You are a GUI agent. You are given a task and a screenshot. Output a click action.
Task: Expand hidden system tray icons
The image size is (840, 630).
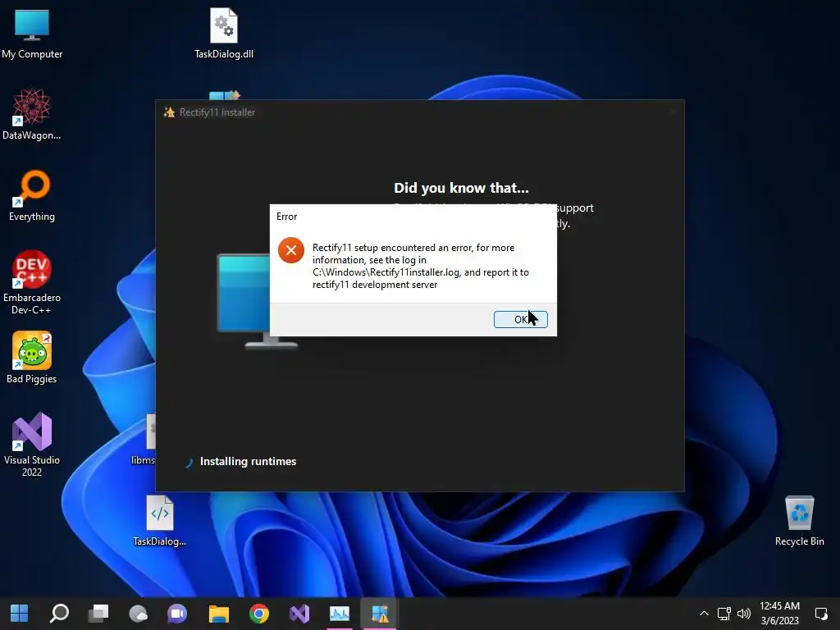click(x=704, y=614)
